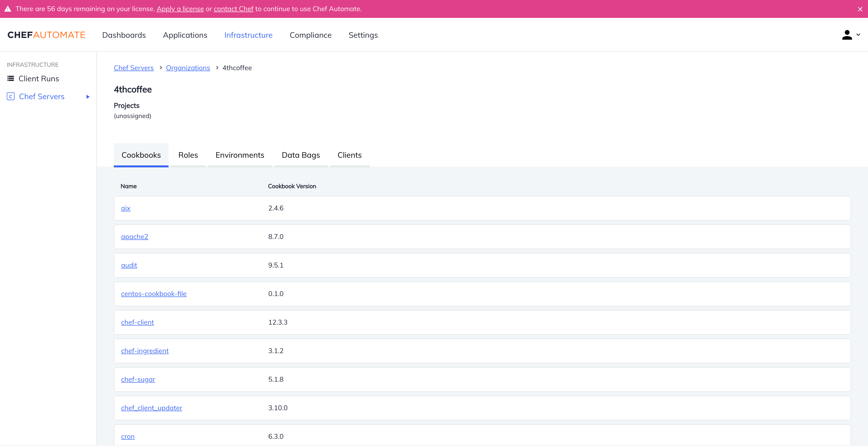Select the Data Bags tab

(301, 155)
